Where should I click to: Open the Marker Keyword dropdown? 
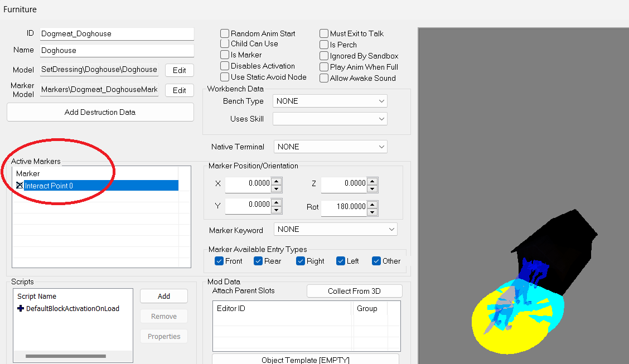335,229
